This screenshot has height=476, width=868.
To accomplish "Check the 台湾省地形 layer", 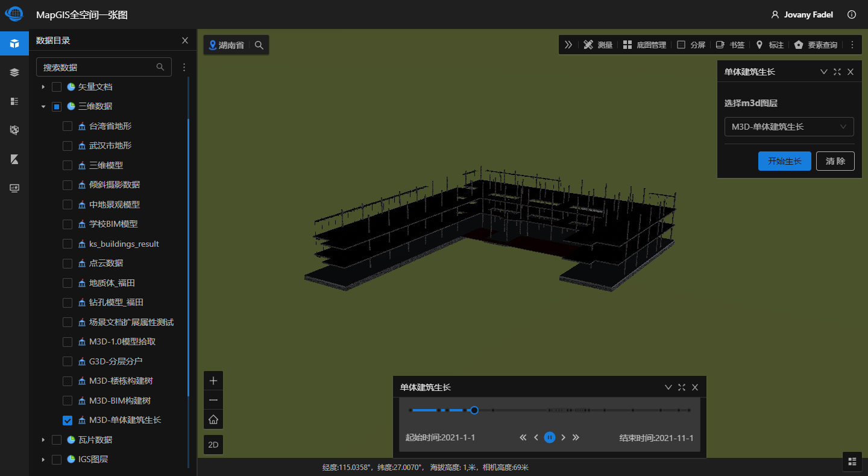I will click(x=68, y=126).
